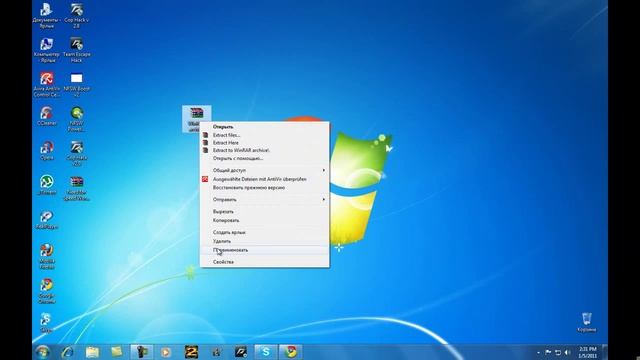Click the Action Center flag tray icon

click(548, 352)
